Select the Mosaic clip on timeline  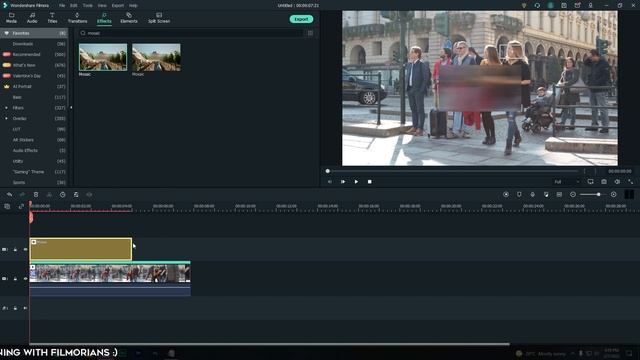pos(81,249)
